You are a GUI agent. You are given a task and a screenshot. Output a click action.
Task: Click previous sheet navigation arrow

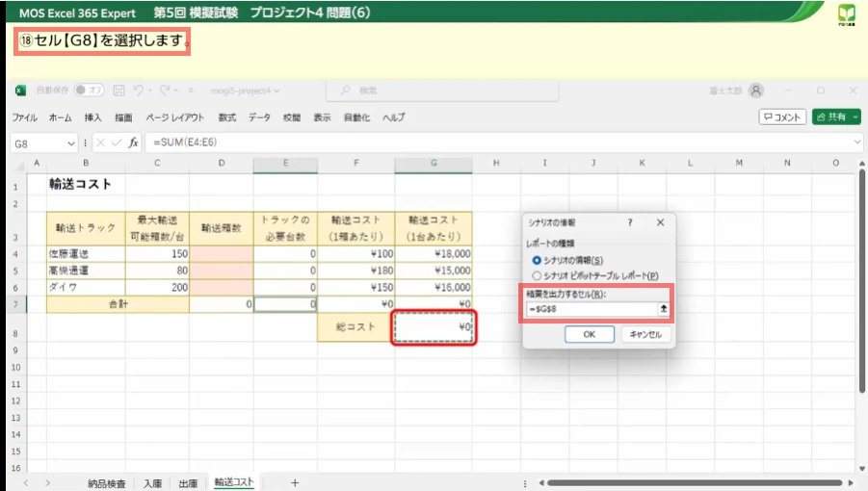point(25,483)
